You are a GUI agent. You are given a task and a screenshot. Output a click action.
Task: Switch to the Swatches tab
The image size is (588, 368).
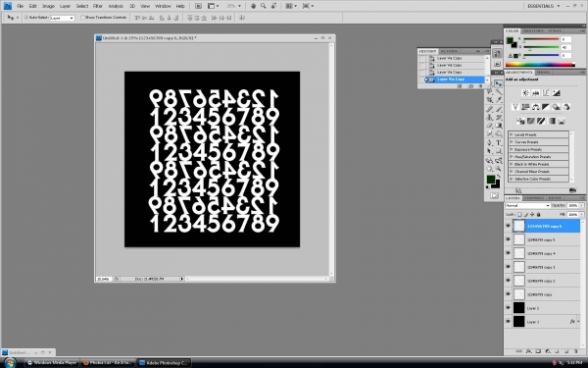click(533, 30)
